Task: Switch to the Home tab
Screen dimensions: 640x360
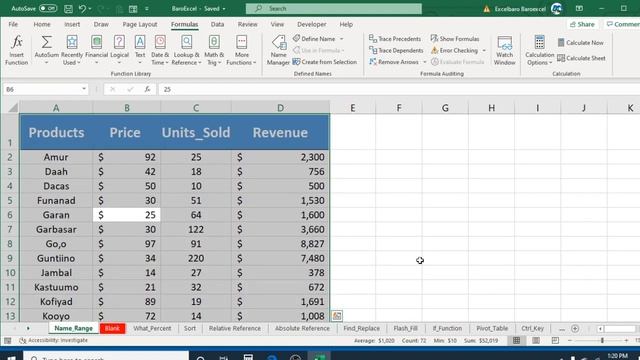Action: pos(42,24)
